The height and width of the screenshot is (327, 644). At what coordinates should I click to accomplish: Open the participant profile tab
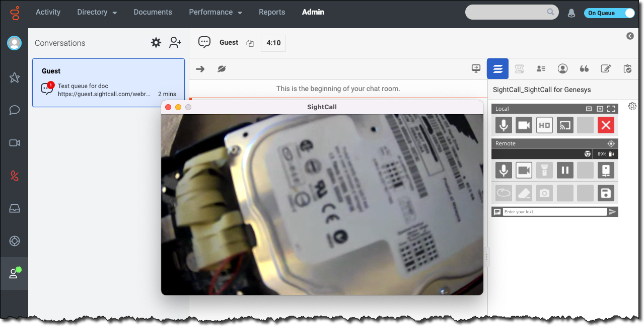(x=563, y=69)
